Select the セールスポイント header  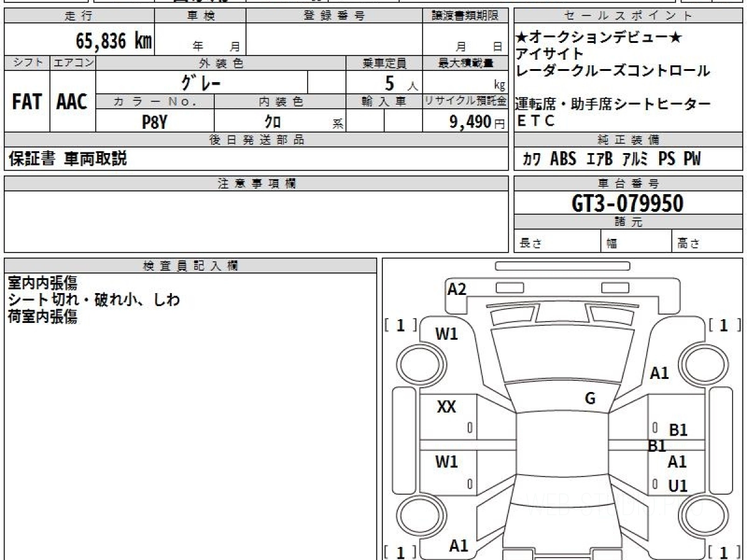pos(628,16)
